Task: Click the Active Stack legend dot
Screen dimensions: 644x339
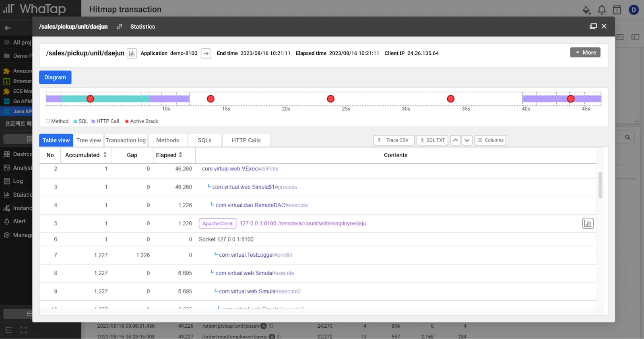Action: click(x=127, y=121)
